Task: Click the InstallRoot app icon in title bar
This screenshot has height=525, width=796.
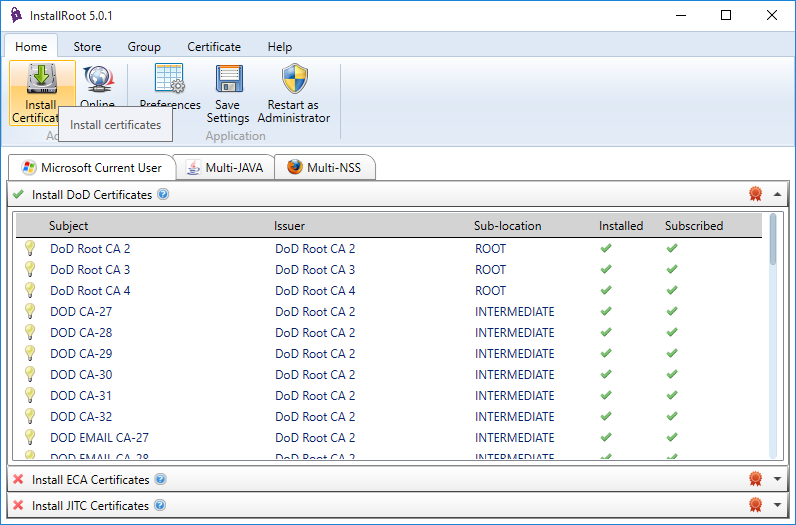Action: tap(16, 15)
